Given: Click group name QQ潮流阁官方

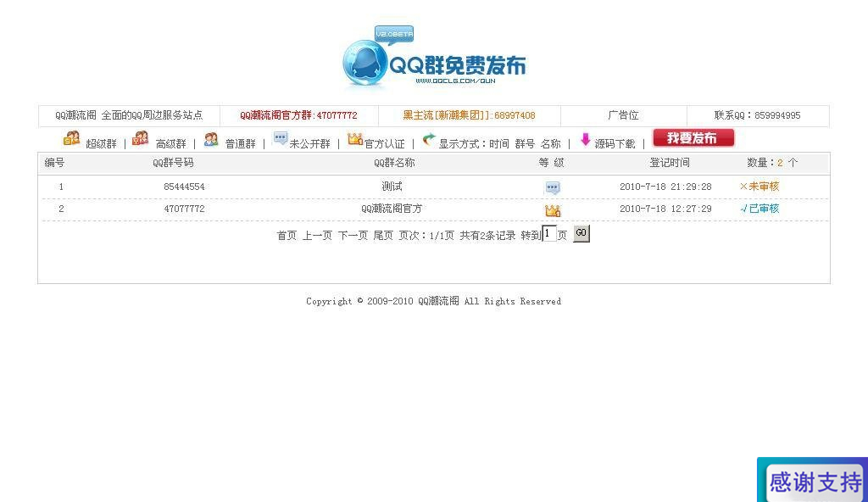Looking at the screenshot, I should pyautogui.click(x=392, y=209).
